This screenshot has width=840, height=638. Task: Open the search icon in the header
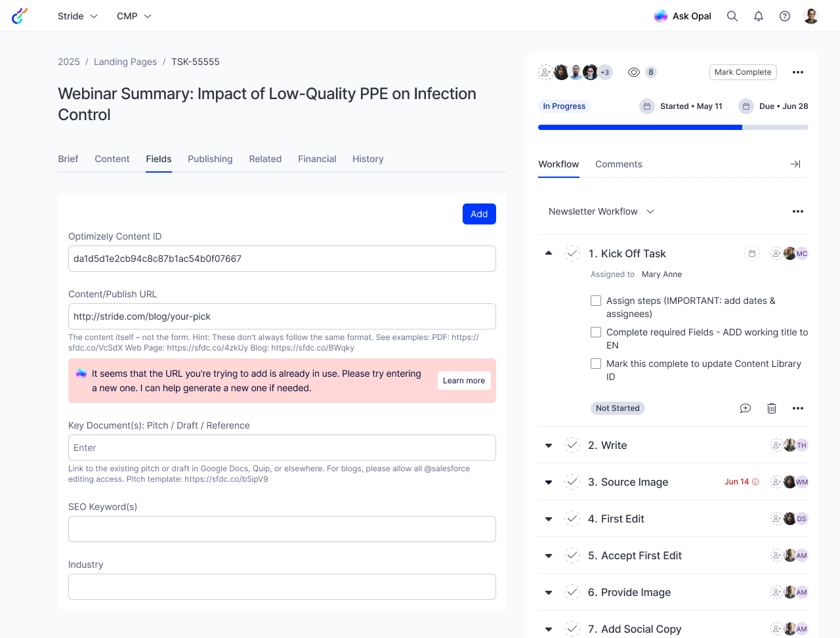pyautogui.click(x=732, y=16)
